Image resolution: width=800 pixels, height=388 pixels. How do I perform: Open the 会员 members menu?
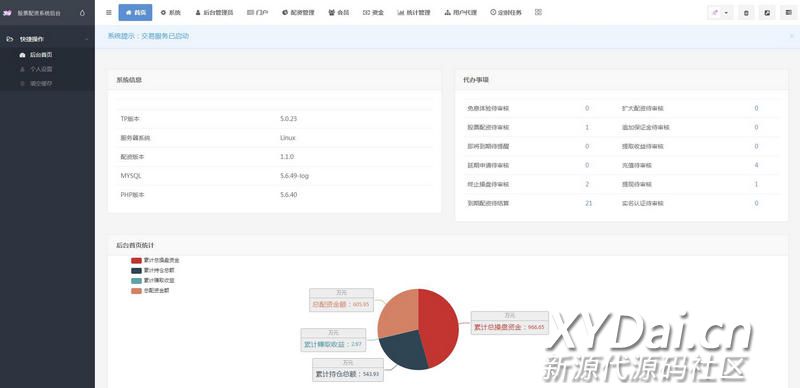(x=339, y=12)
